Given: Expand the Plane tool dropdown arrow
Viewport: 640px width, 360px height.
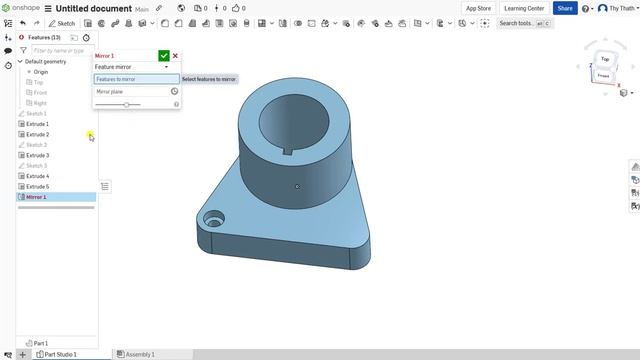Looking at the screenshot, I should coord(427,24).
